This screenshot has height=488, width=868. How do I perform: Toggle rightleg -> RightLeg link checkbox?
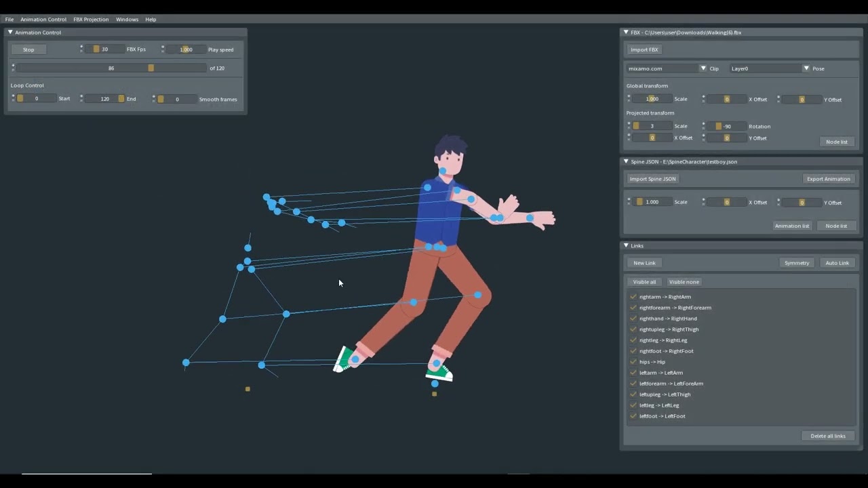click(x=633, y=340)
